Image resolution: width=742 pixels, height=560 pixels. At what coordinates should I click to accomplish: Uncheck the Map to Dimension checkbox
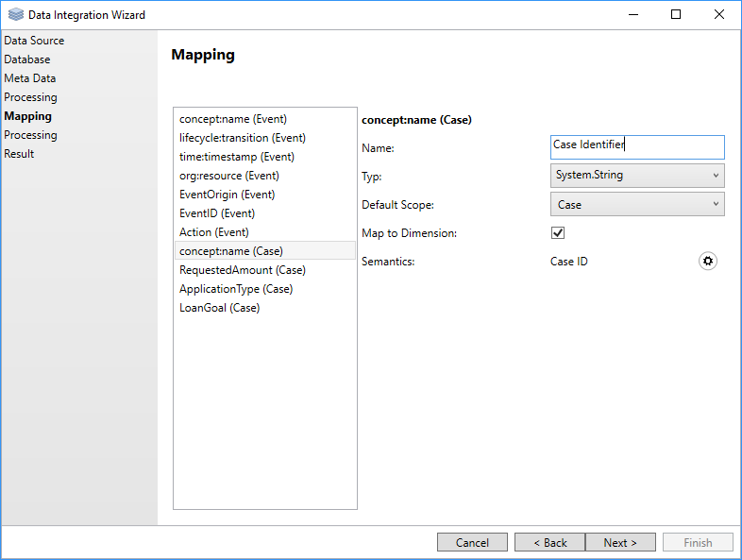click(558, 233)
